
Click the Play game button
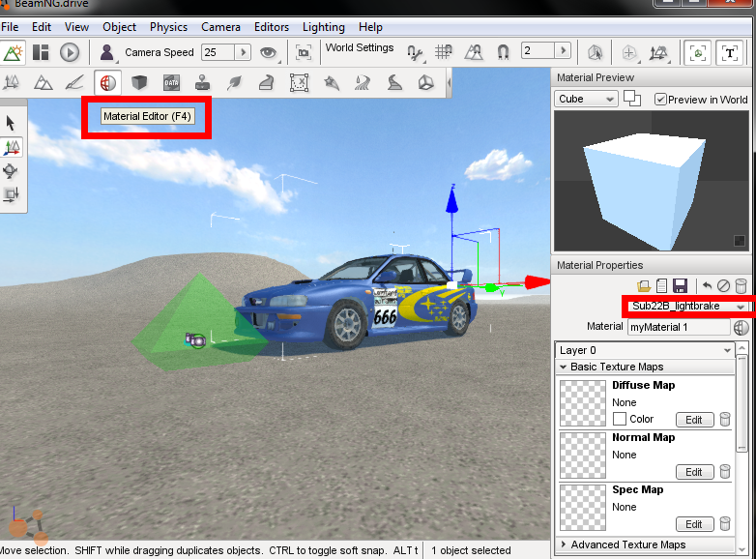tap(70, 52)
